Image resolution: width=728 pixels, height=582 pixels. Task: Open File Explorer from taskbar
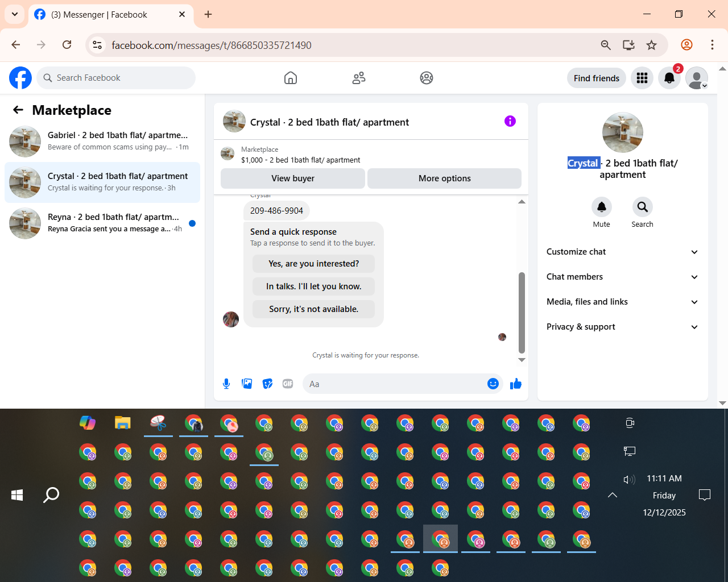(123, 423)
